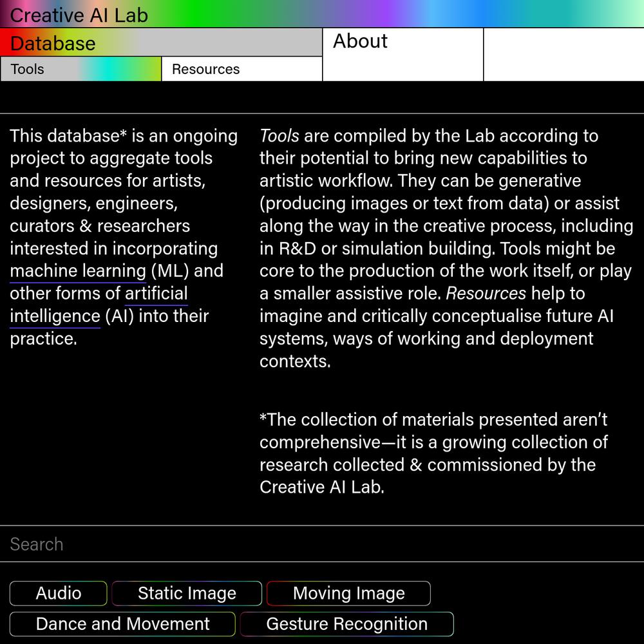
Task: Open the About page
Action: pyautogui.click(x=403, y=55)
